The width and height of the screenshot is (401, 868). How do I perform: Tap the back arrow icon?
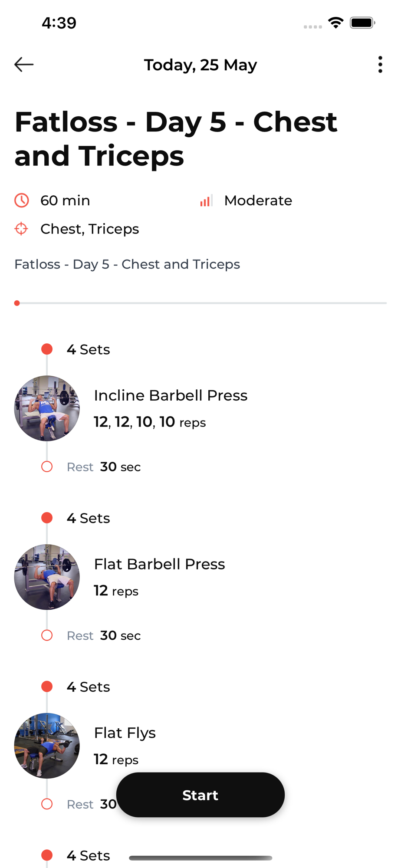[24, 65]
